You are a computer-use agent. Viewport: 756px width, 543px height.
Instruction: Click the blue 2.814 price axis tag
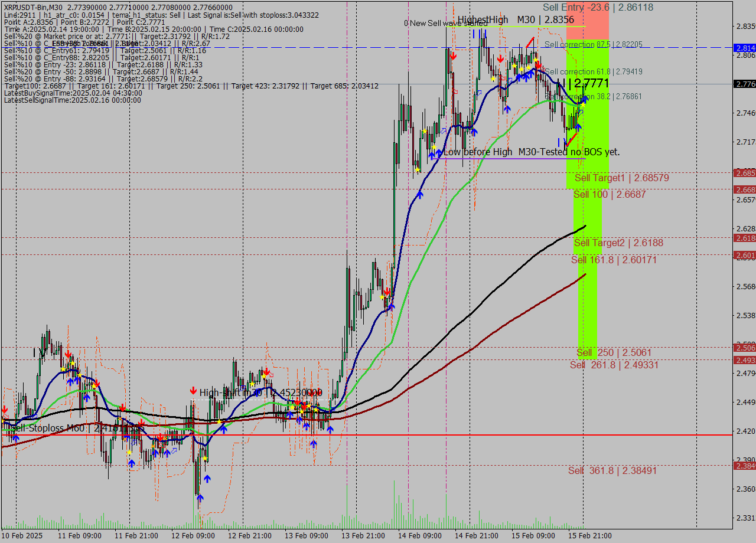744,48
